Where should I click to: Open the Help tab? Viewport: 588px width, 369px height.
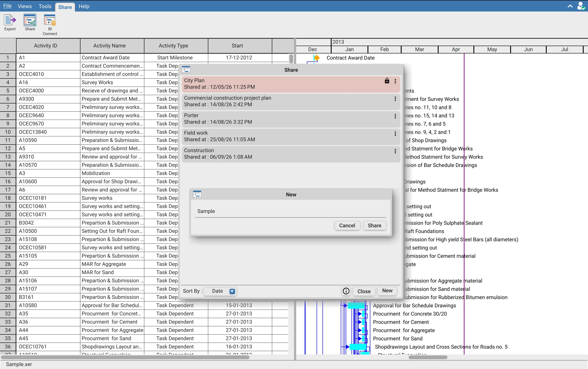84,6
